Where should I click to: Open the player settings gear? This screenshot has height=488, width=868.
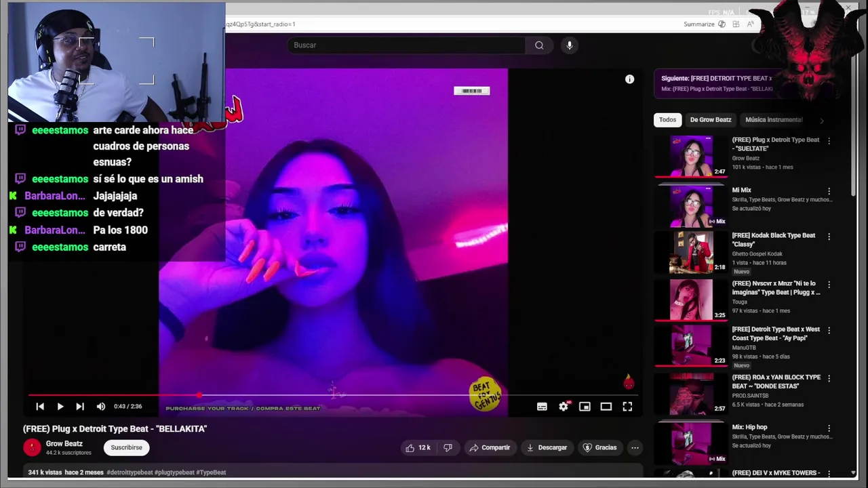[564, 407]
